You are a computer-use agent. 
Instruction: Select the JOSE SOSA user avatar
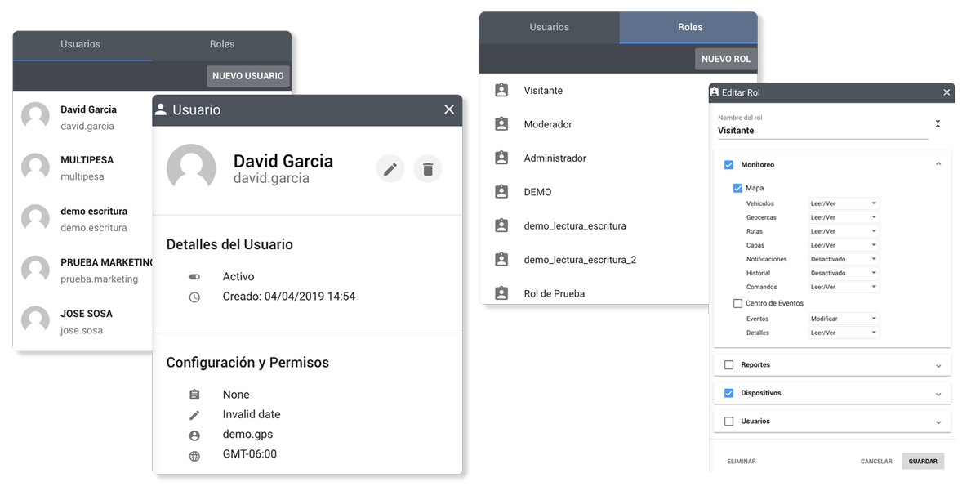[x=35, y=321]
